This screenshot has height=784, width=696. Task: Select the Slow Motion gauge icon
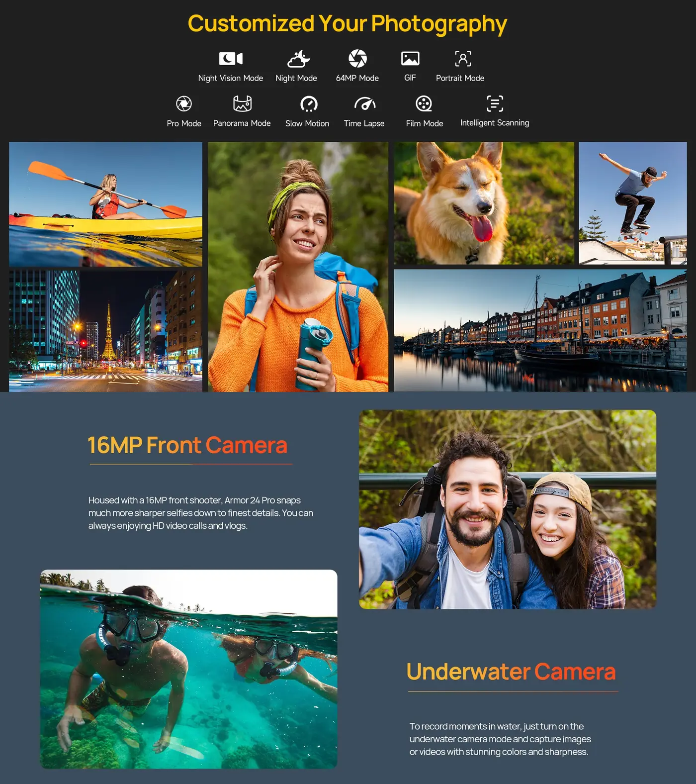point(309,103)
